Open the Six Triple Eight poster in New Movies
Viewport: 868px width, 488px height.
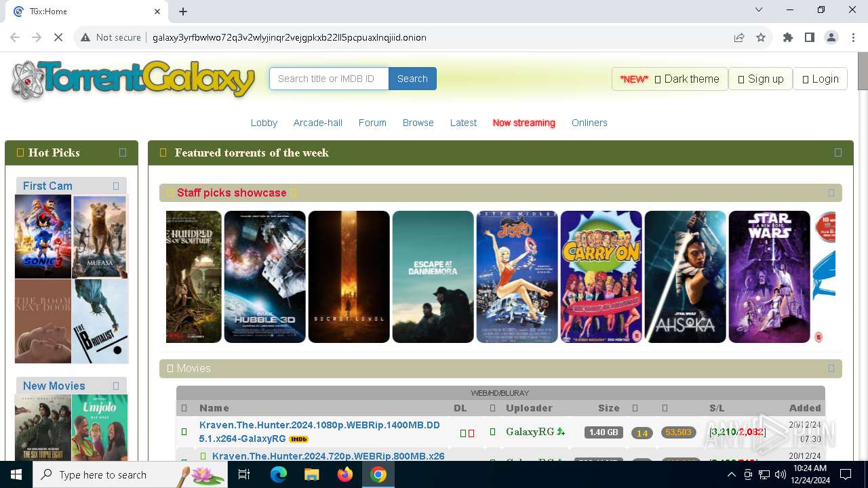(x=43, y=428)
